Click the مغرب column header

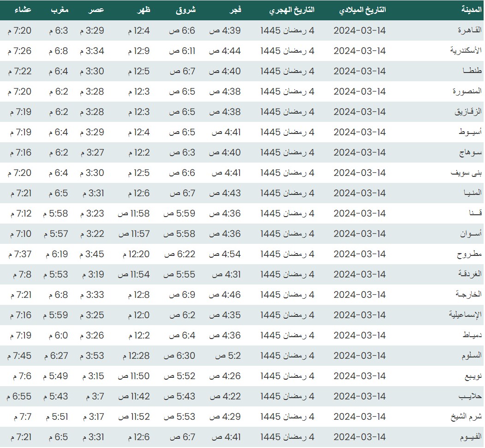pos(60,10)
